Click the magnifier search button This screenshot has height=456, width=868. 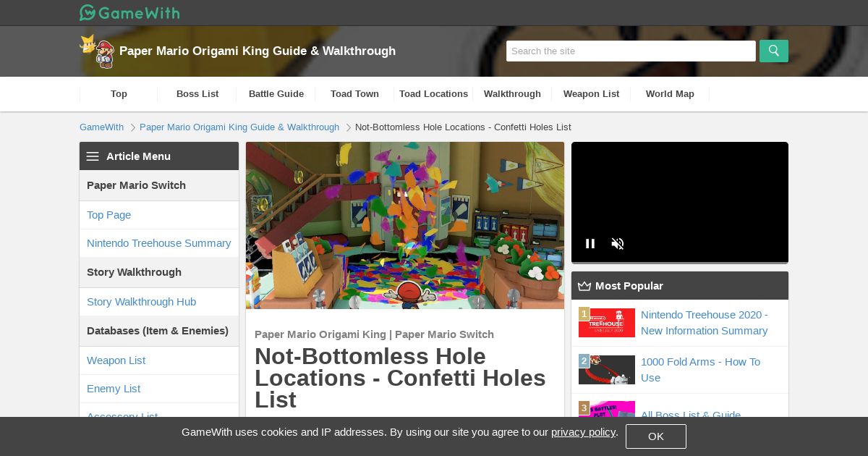[774, 51]
